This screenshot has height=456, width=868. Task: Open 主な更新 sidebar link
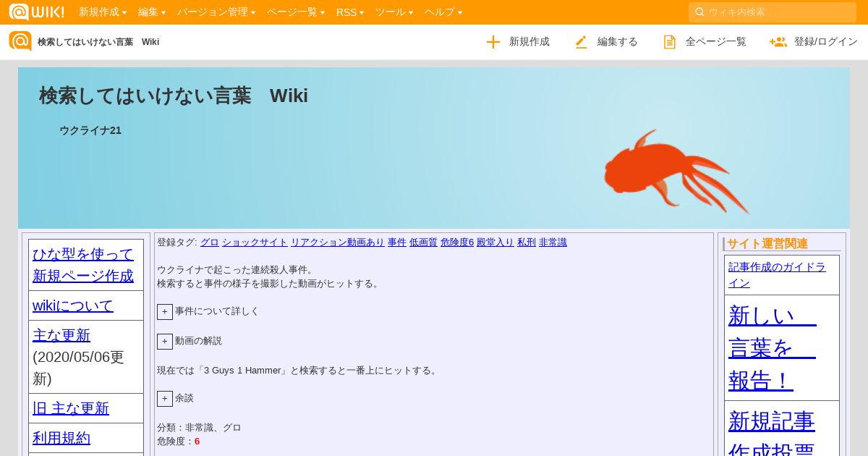coord(61,335)
